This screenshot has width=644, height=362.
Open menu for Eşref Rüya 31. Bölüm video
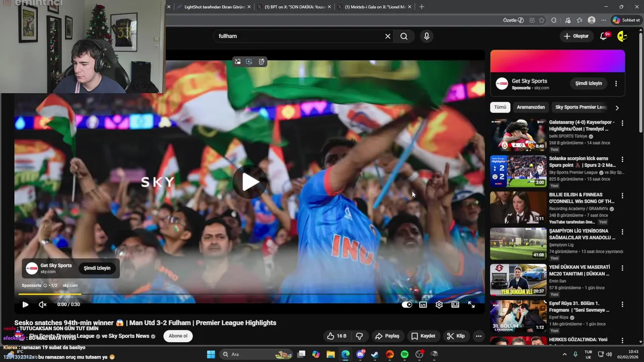pyautogui.click(x=622, y=304)
